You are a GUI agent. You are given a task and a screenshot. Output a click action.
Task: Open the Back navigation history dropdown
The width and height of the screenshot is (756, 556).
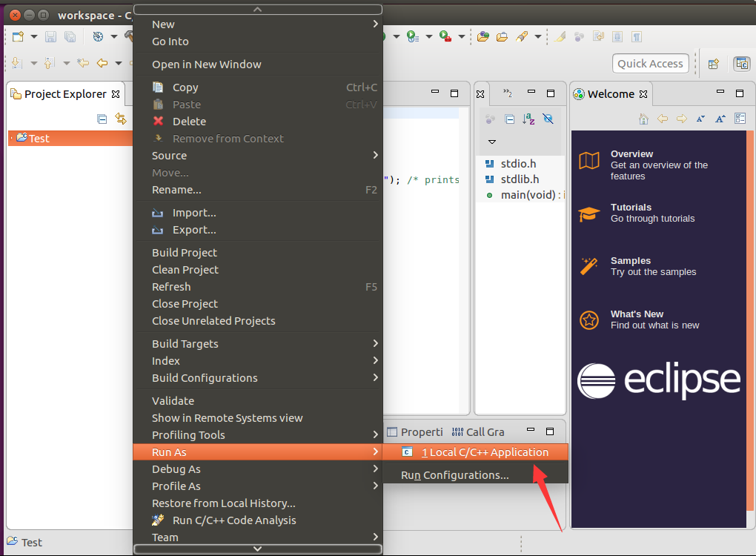[x=118, y=63]
